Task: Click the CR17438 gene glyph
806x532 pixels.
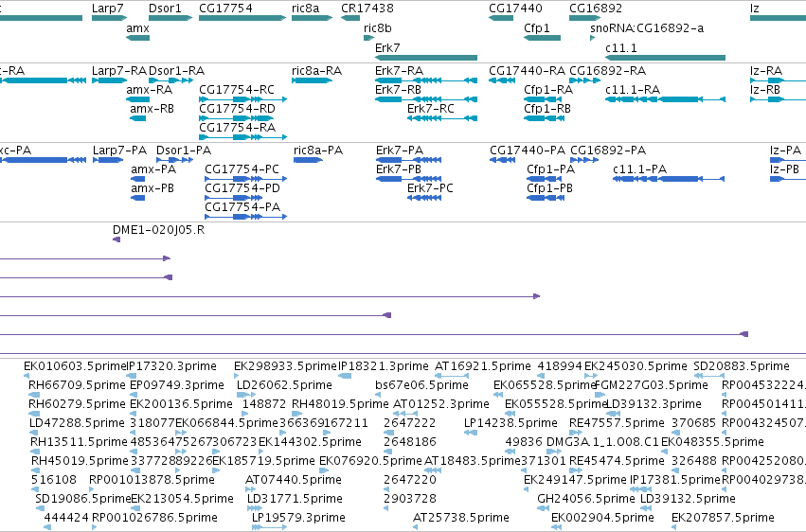Action: pos(350,18)
